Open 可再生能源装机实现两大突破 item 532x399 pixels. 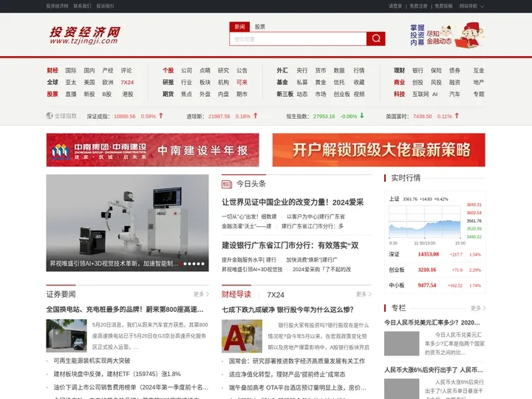(x=92, y=361)
